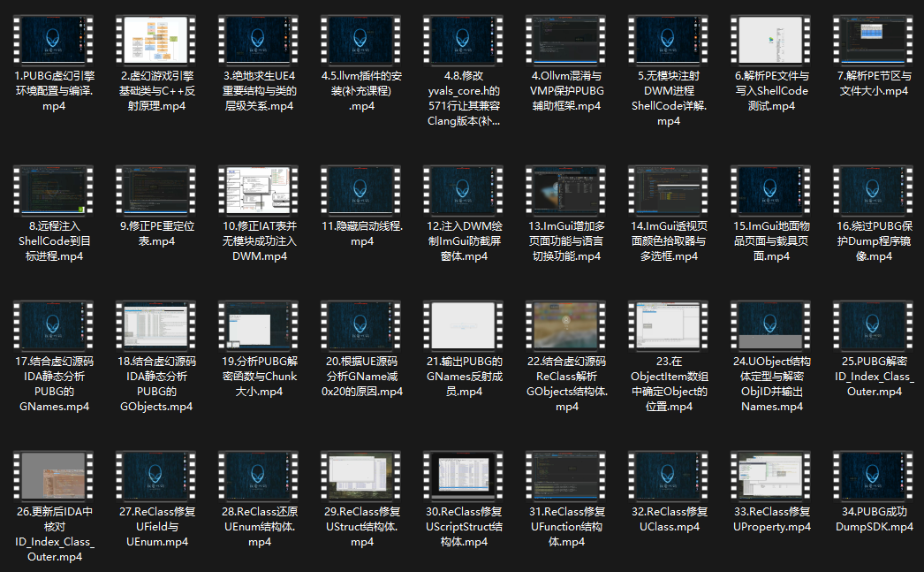Select the 33.ReClass修复UProperty.mp4 video thumbnail
This screenshot has width=924, height=572.
[x=771, y=477]
